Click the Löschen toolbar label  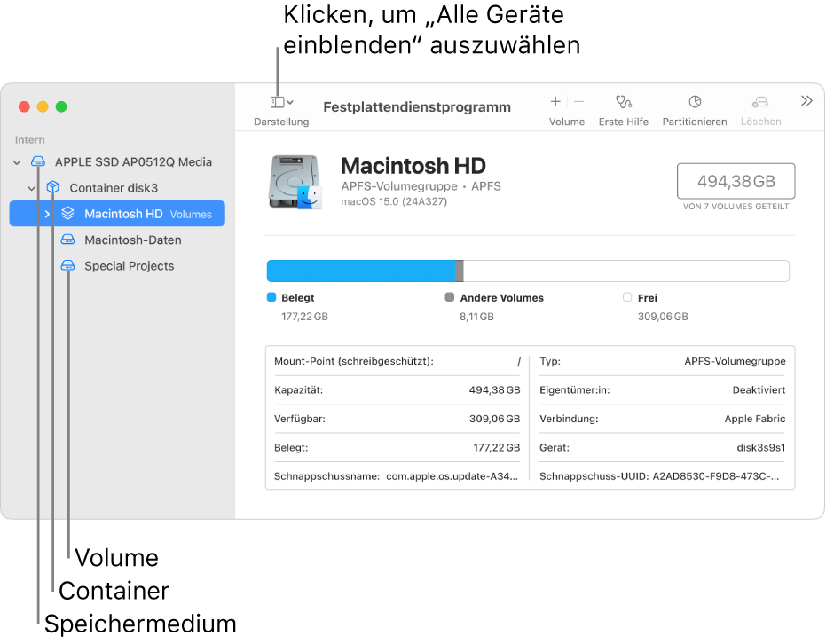760,122
